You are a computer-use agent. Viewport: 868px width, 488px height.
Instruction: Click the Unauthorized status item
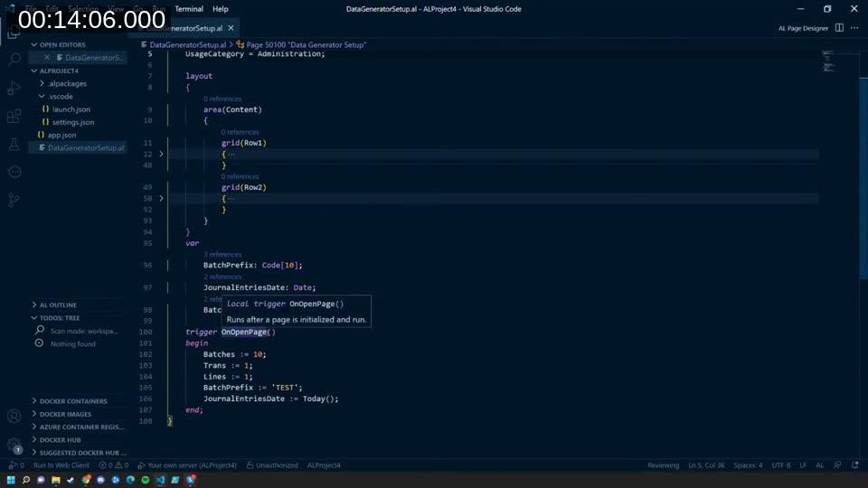(x=272, y=465)
